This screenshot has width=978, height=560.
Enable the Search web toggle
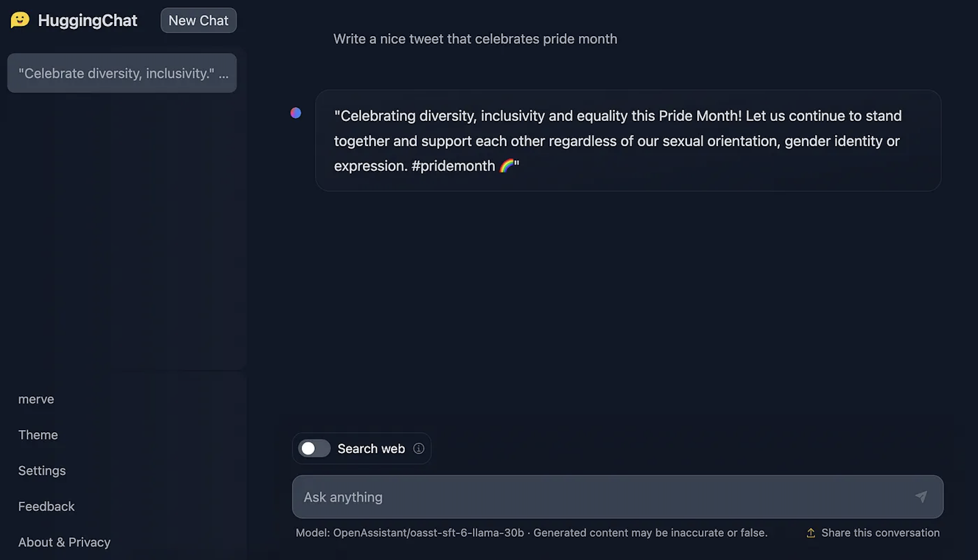tap(314, 448)
